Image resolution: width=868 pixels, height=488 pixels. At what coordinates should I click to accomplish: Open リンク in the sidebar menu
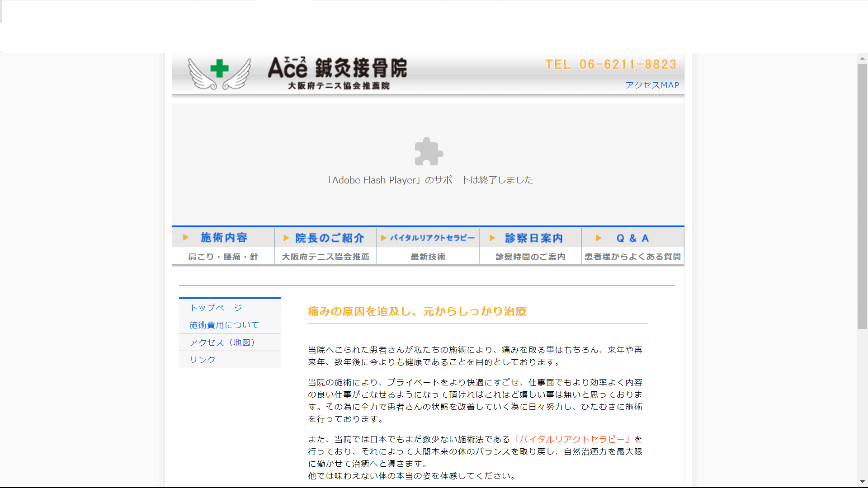pos(230,360)
